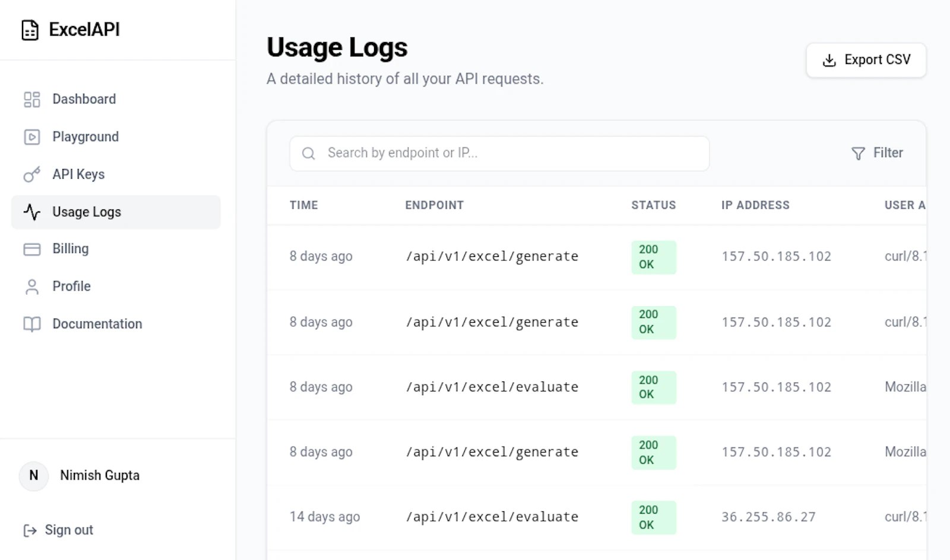The width and height of the screenshot is (950, 560).
Task: Click the Dashboard grid icon
Action: [x=31, y=99]
